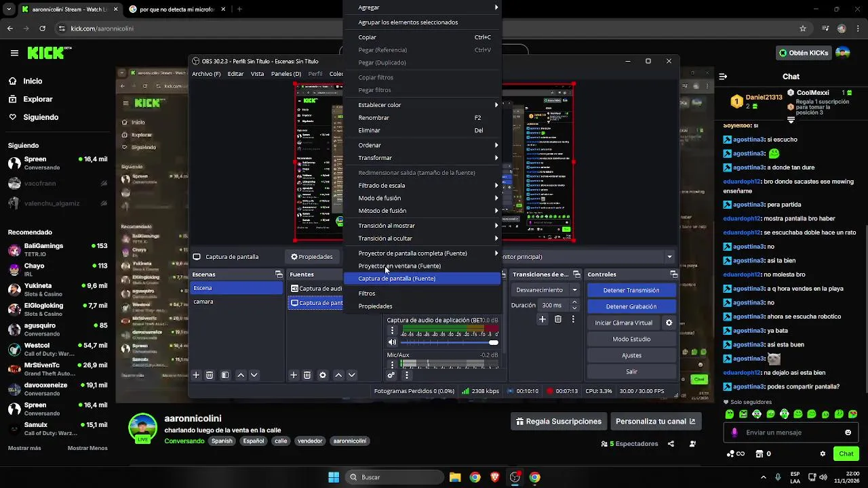Click Iniciar Cámara Virtual button
The image size is (868, 488).
(x=624, y=323)
